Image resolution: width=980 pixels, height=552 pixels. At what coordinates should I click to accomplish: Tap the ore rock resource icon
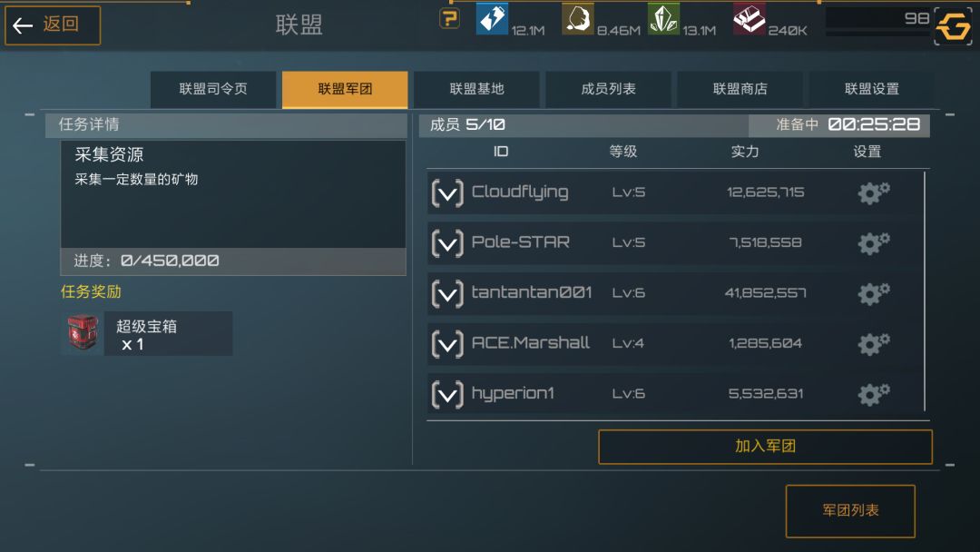click(577, 19)
